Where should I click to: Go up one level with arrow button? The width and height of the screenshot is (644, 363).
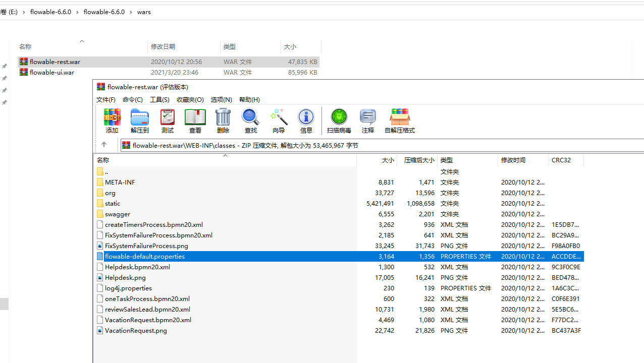click(104, 145)
